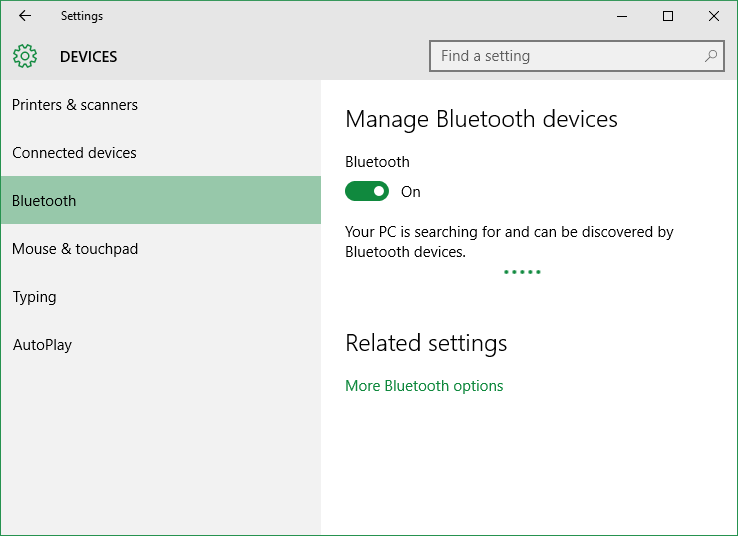This screenshot has width=738, height=536.
Task: Focus the Find a setting field
Action: coord(577,56)
